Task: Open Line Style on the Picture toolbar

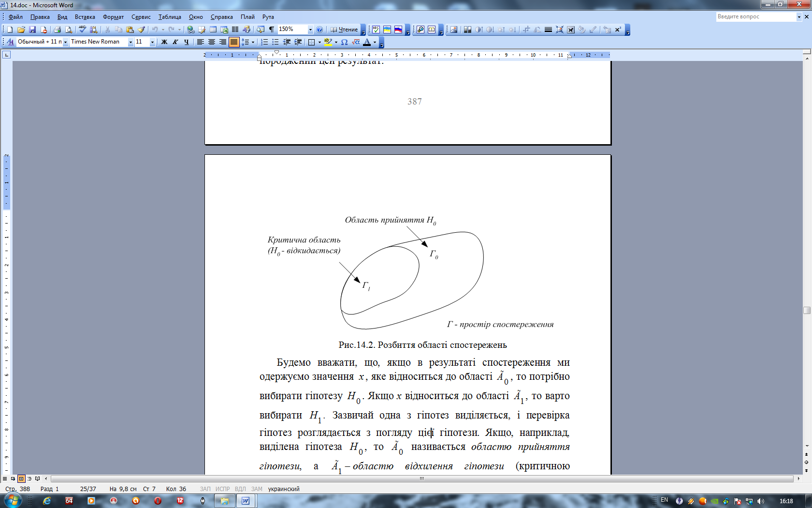Action: (548, 30)
